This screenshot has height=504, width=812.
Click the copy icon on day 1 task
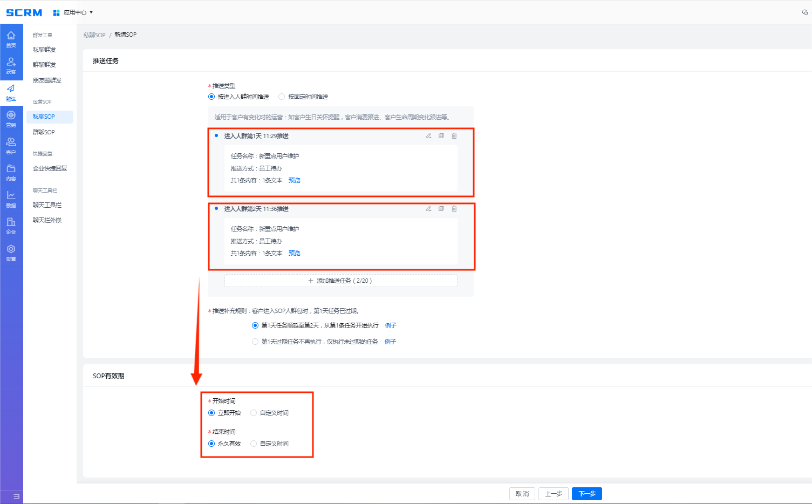pos(441,136)
